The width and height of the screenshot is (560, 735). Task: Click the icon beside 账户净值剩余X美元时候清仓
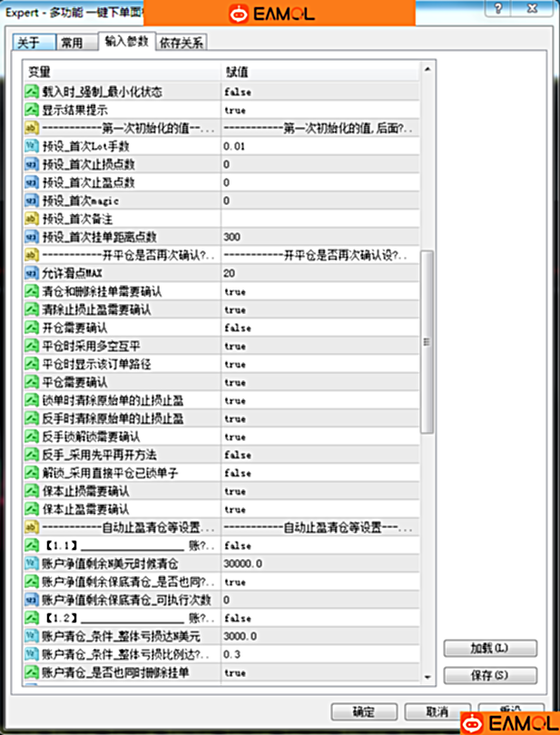click(x=31, y=563)
